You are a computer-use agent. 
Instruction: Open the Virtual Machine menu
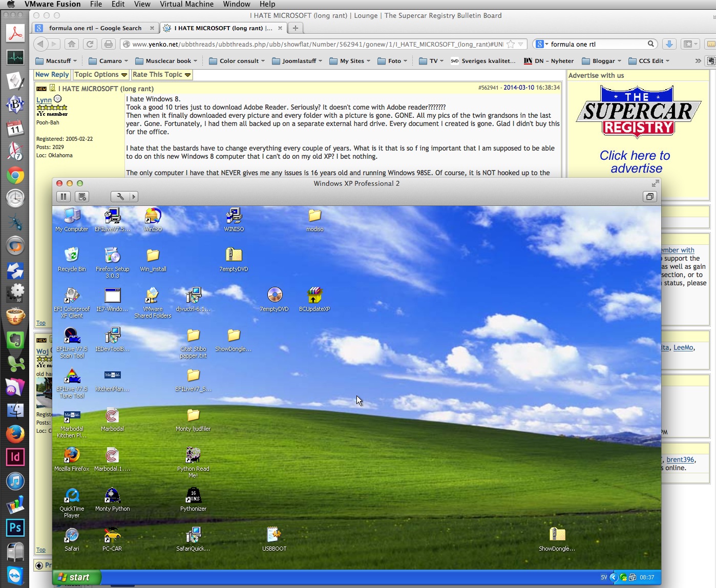[186, 4]
